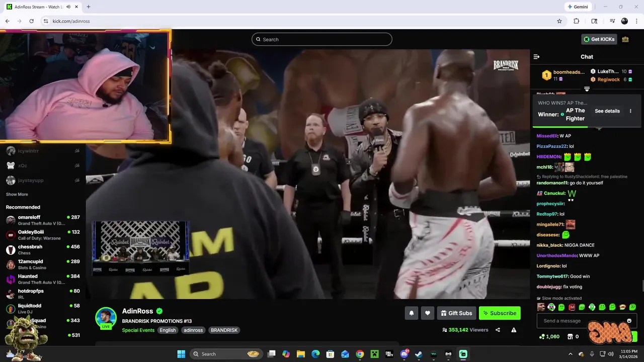Open the emoji picker in the chat box
The width and height of the screenshot is (644, 362).
pos(629,321)
